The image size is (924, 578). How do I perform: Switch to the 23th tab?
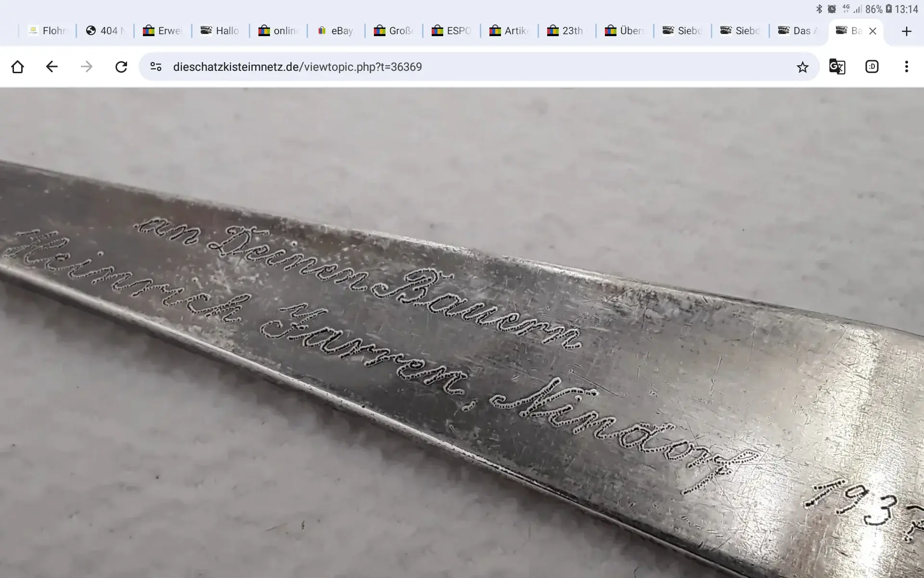pos(567,31)
